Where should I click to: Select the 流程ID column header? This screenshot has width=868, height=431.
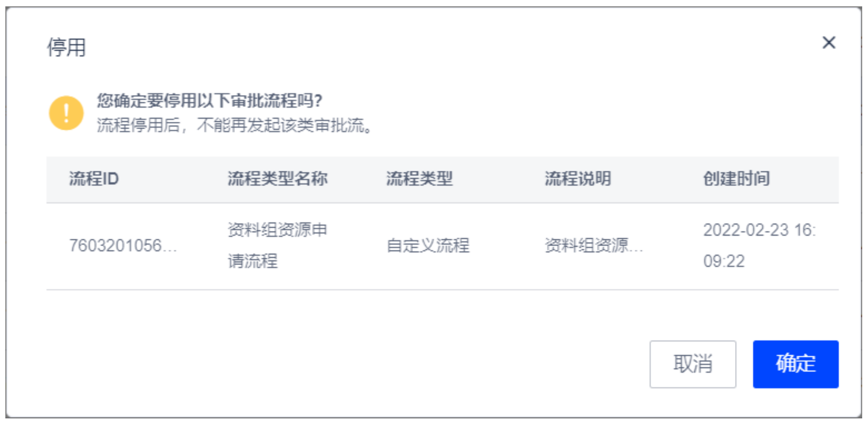[x=94, y=179]
